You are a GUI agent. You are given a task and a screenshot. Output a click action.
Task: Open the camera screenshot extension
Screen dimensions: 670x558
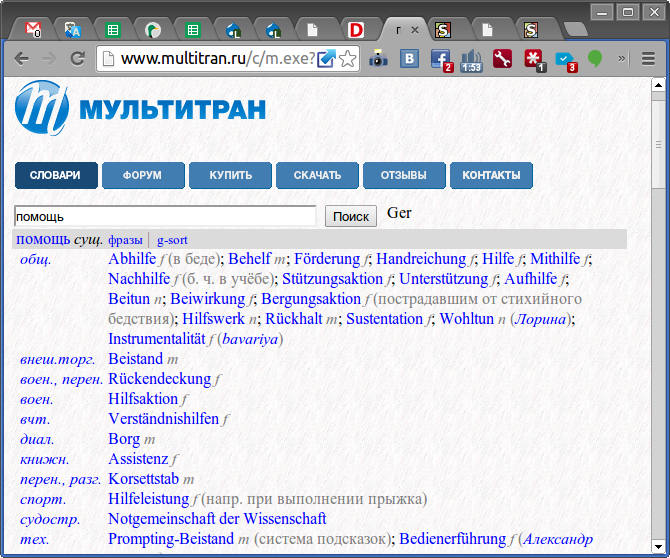(x=378, y=59)
